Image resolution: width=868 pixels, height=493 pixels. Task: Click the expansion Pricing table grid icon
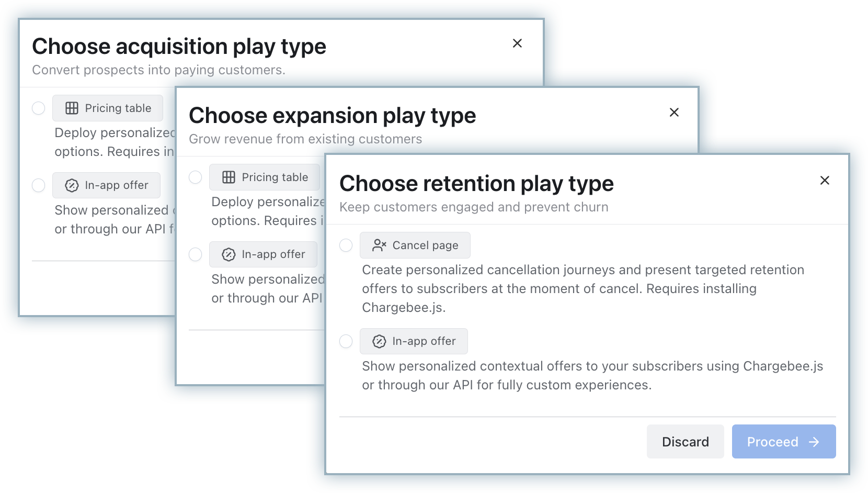pyautogui.click(x=229, y=177)
